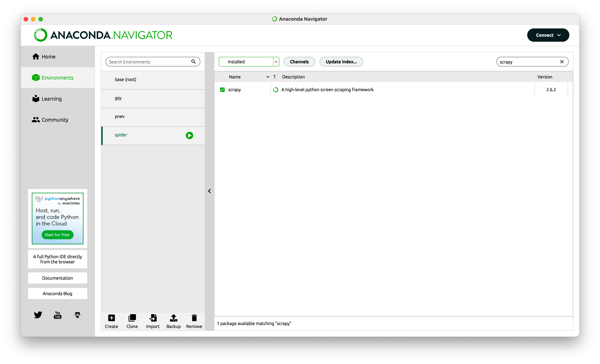This screenshot has height=364, width=600.
Task: Open the Connect dropdown
Action: click(x=548, y=35)
